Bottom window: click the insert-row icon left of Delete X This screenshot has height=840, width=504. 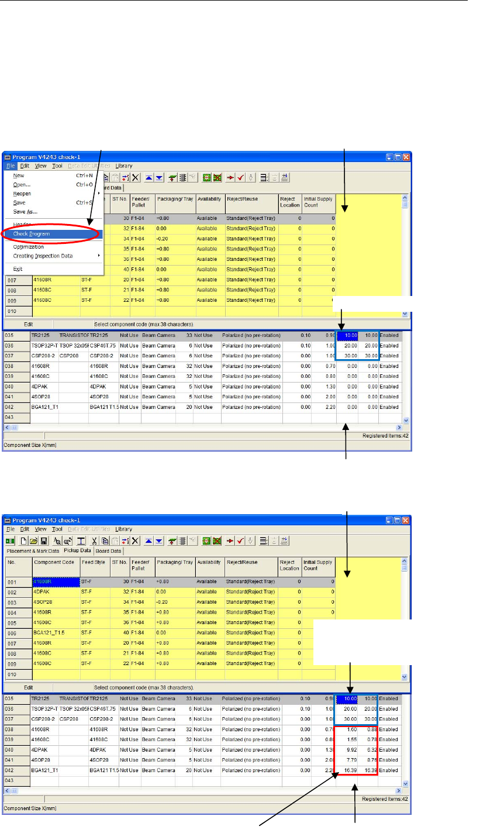tap(126, 541)
